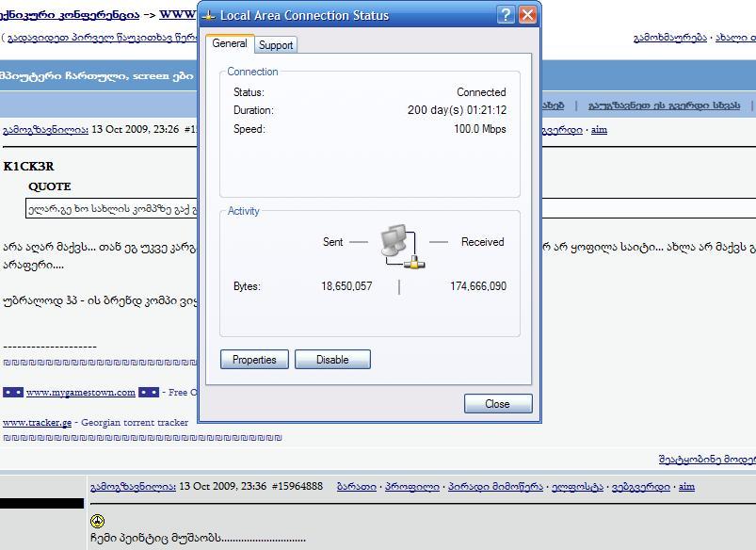The width and height of the screenshot is (756, 550).
Task: Click the yellow smiley emoticon in forum post
Action: (x=97, y=521)
